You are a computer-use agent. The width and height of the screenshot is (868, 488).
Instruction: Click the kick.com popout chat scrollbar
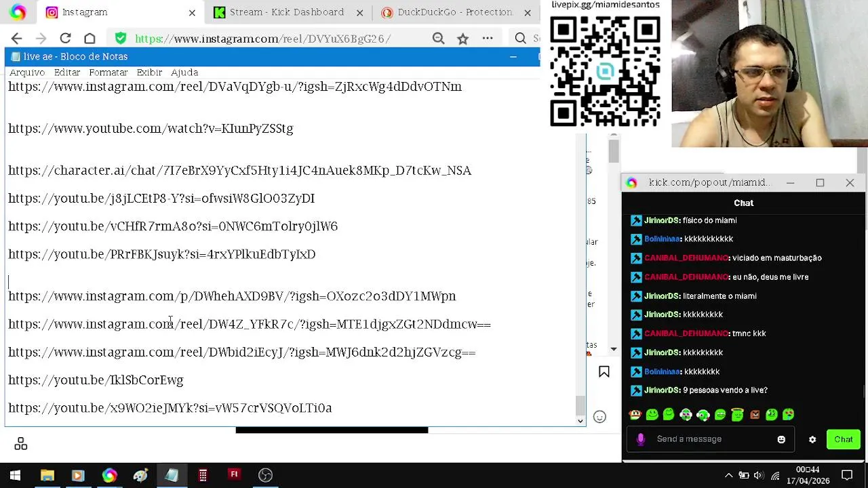[864, 392]
